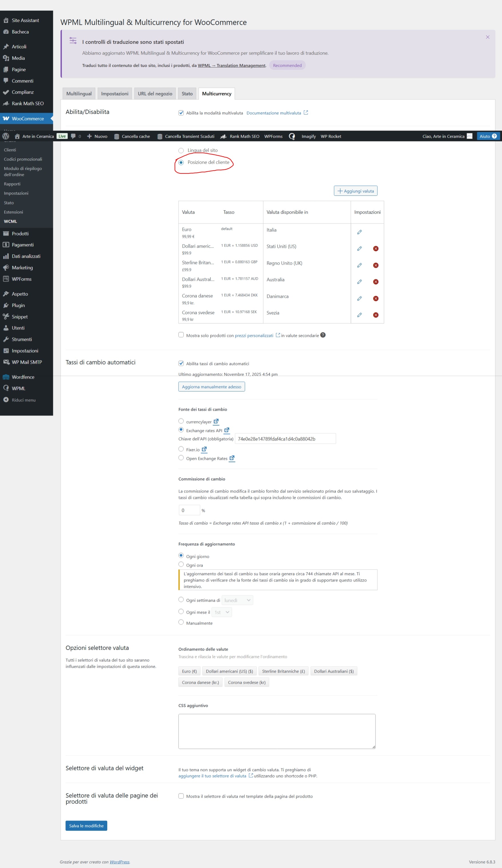Edit the Regno Unito (UK) currency row
502x868 pixels.
click(359, 265)
